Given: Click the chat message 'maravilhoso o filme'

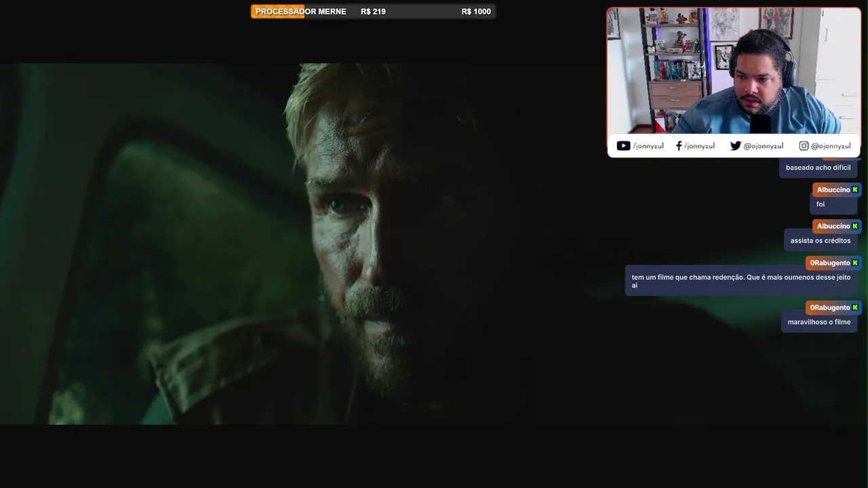Looking at the screenshot, I should pyautogui.click(x=819, y=322).
